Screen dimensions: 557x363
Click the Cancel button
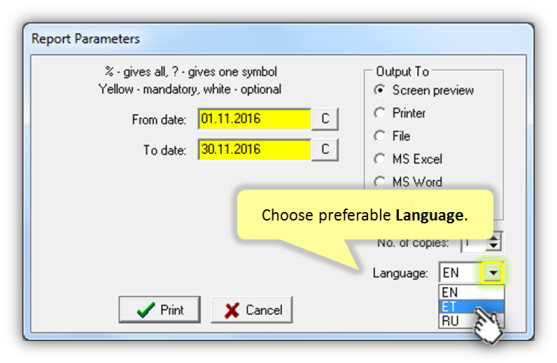[252, 310]
